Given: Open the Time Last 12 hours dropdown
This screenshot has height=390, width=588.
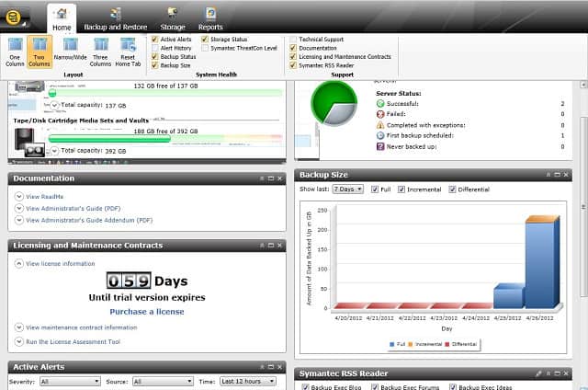Looking at the screenshot, I should pos(248,382).
